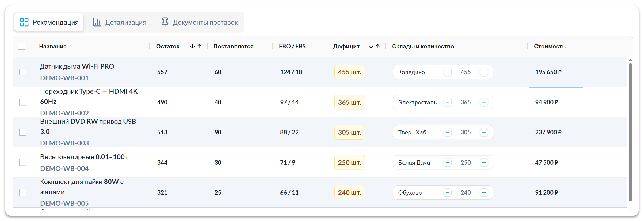
Task: Open the DEMO-WB-001 article link
Action: [x=64, y=78]
